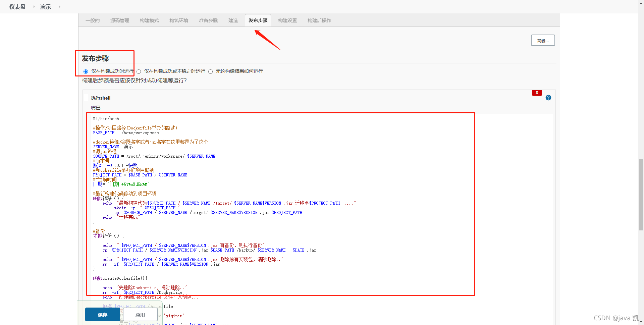Expand the arrow after 仪表盘 breadcrumb
This screenshot has width=644, height=325.
pos(34,7)
